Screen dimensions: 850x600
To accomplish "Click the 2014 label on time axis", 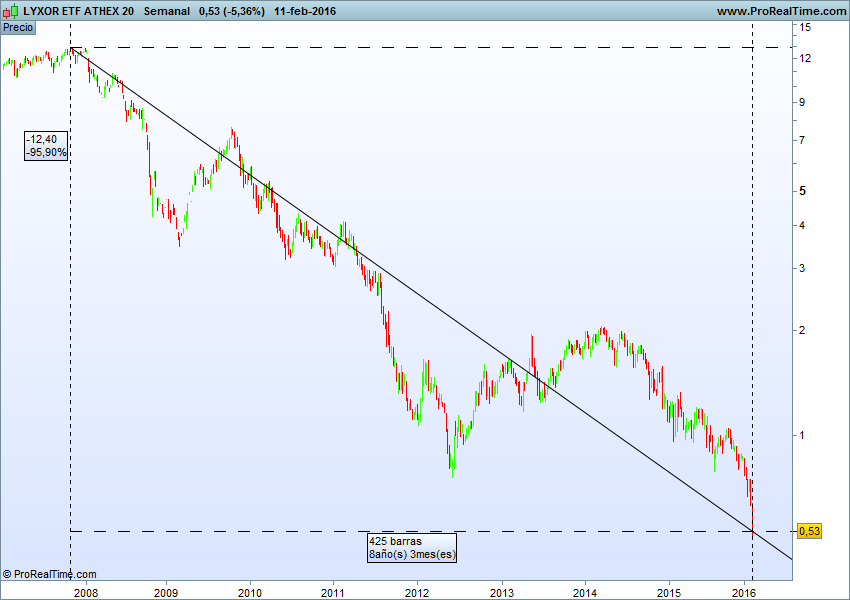I will (586, 592).
